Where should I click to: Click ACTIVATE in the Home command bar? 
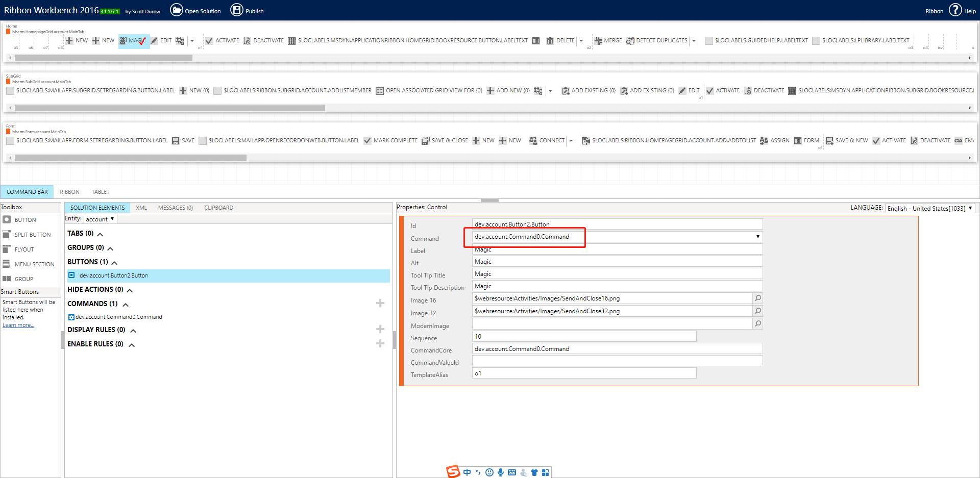[x=222, y=41]
